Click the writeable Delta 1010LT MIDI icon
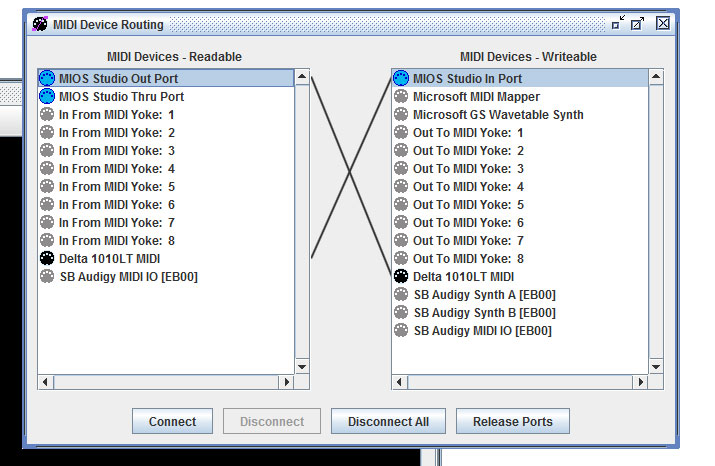 pyautogui.click(x=401, y=276)
